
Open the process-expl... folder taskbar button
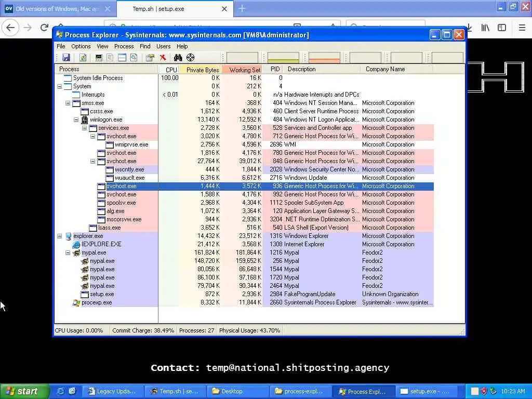(x=300, y=391)
